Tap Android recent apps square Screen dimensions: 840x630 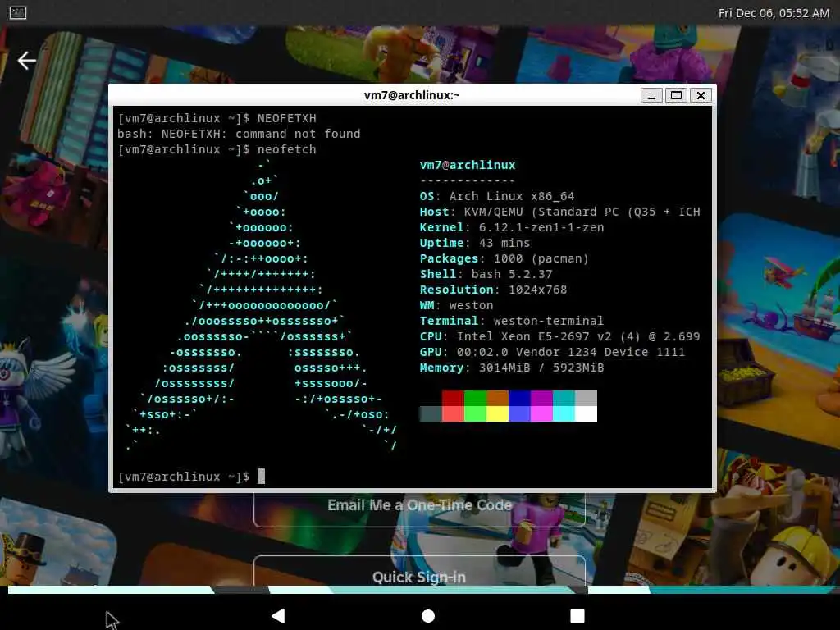[577, 616]
